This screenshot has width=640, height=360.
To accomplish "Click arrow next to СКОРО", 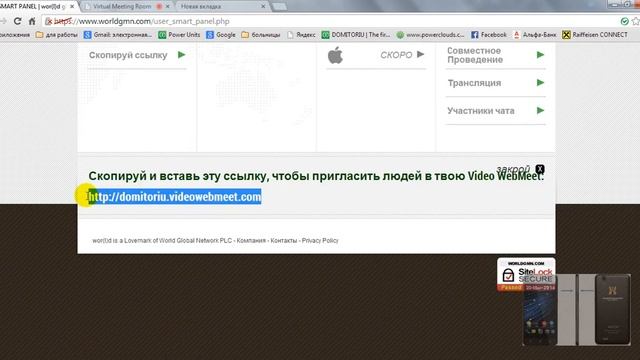I will [x=420, y=55].
